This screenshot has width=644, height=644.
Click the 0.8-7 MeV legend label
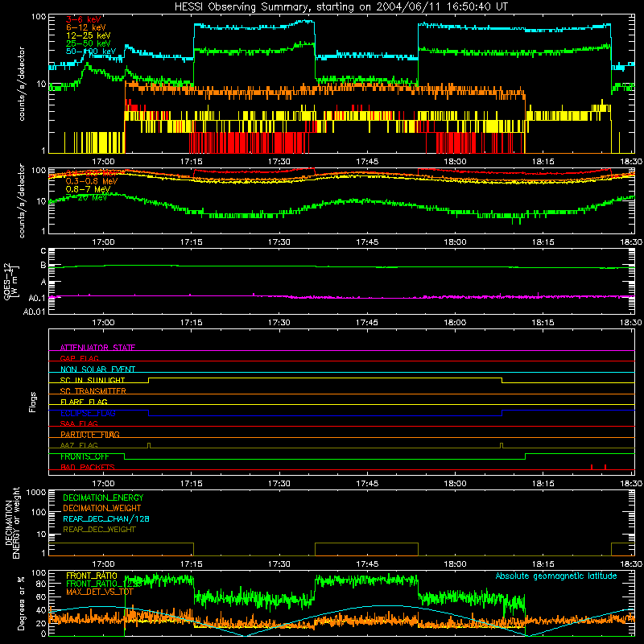(89, 189)
